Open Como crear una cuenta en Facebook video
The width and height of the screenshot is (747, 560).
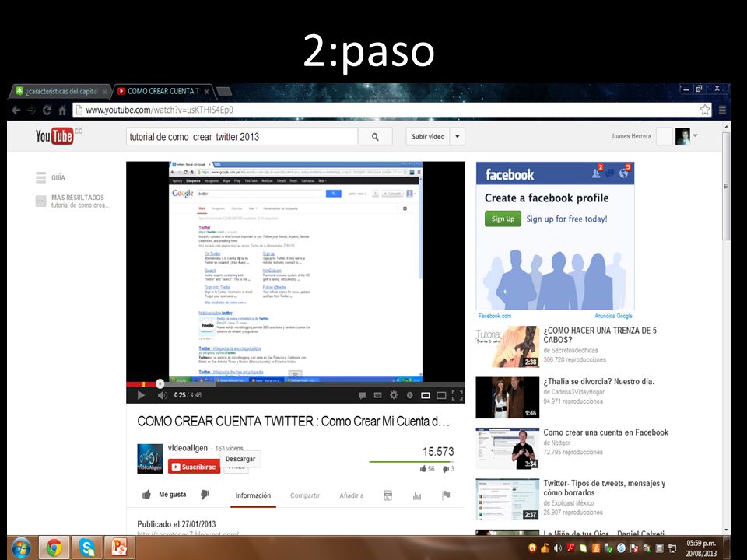point(605,432)
